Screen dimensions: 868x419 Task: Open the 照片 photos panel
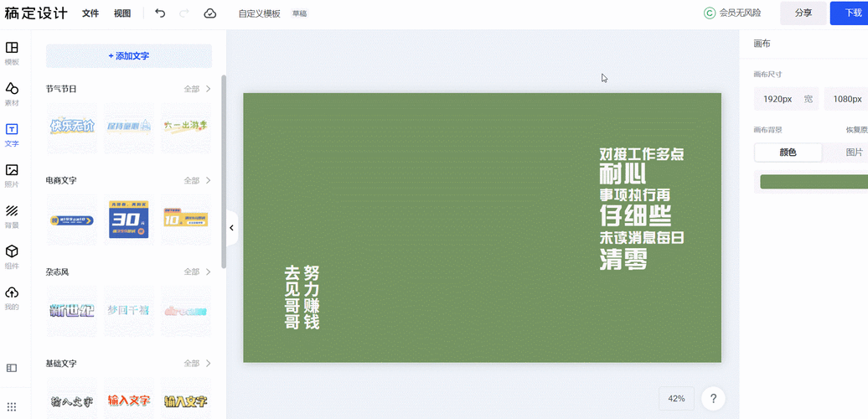(12, 175)
